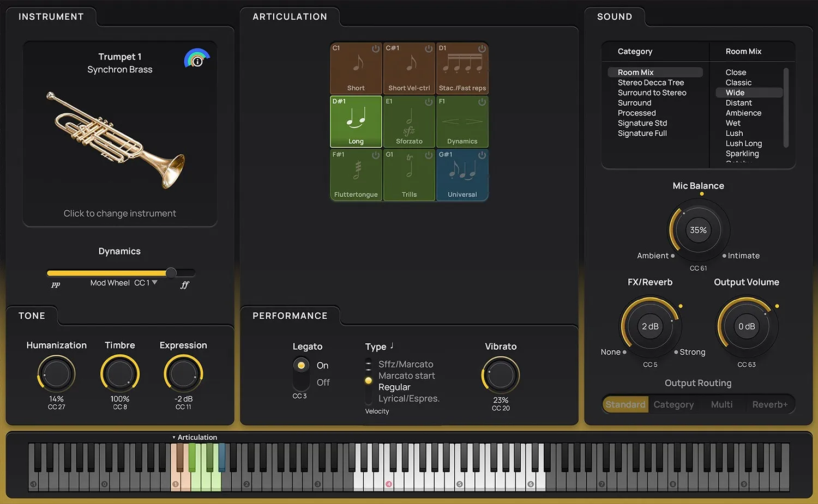Screen dimensions: 818x504
Task: Open the TONE tab
Action: [x=32, y=316]
